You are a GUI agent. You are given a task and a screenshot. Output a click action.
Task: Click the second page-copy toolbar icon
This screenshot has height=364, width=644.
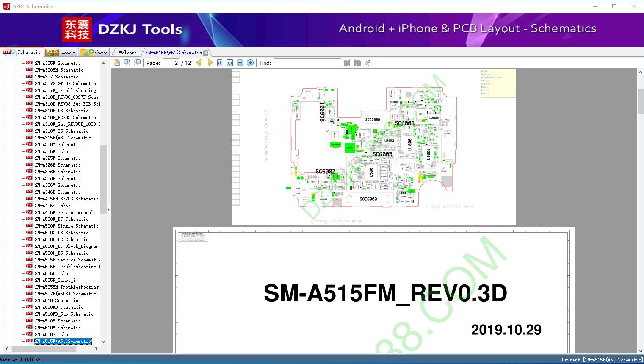pos(127,63)
